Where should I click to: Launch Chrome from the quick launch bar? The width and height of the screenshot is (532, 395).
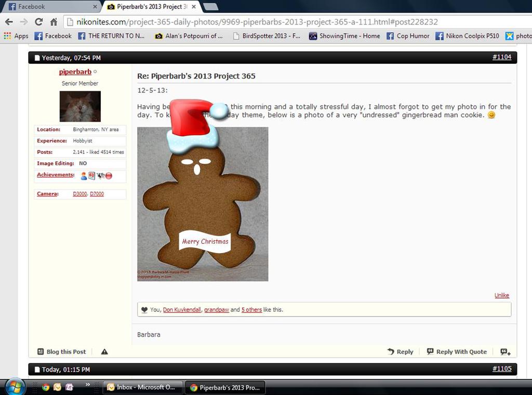point(46,387)
